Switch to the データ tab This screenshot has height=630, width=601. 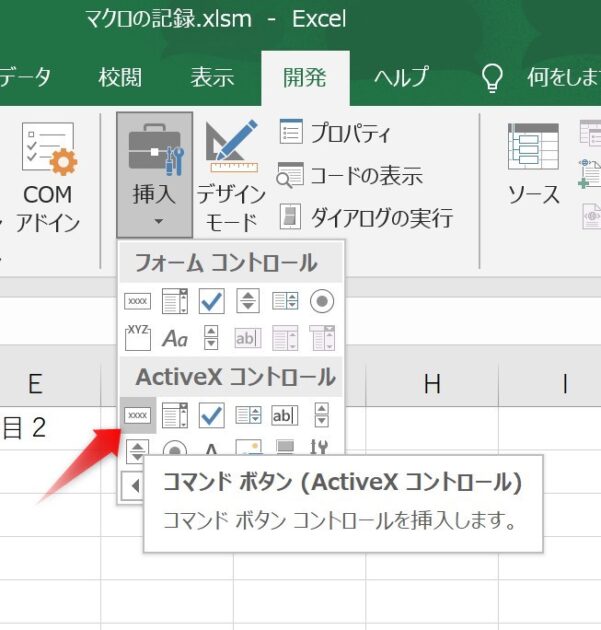pos(25,77)
